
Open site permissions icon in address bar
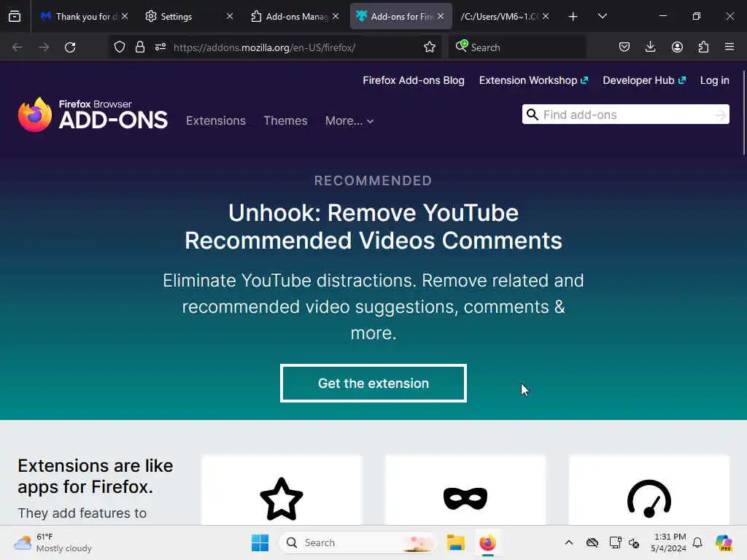tap(160, 47)
